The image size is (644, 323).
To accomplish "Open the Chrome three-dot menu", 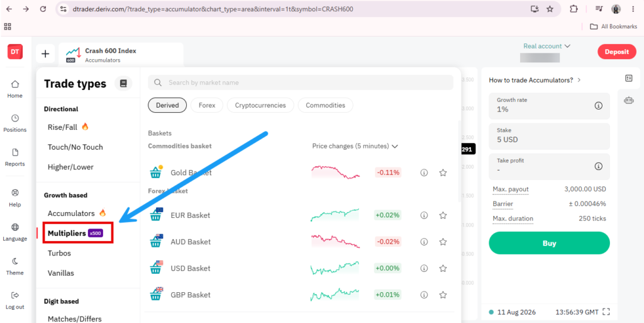I will coord(633,9).
